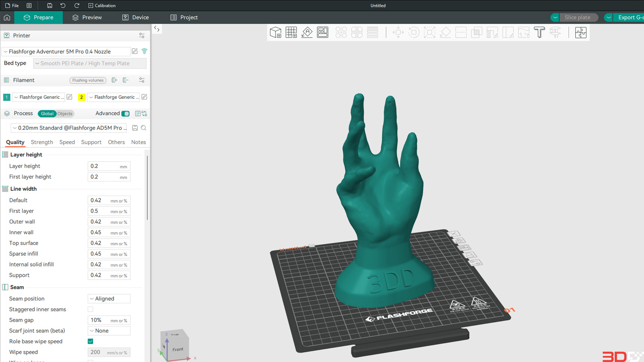
Task: Click the Variable layer height icon
Action: [372, 33]
